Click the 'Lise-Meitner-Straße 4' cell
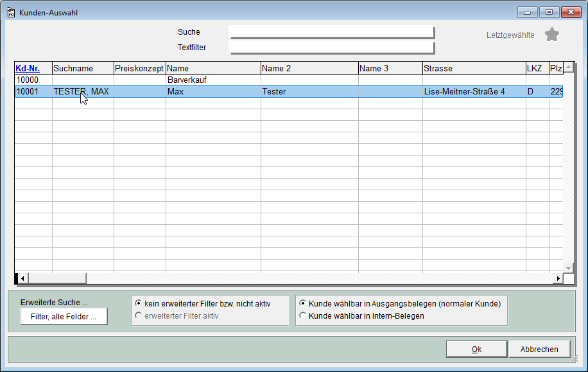The height and width of the screenshot is (372, 588). point(474,92)
